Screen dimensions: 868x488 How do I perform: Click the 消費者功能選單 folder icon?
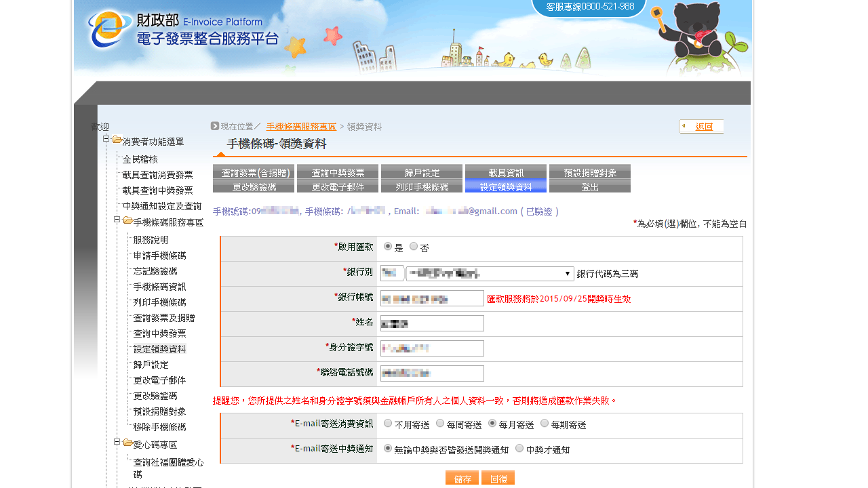pos(117,140)
